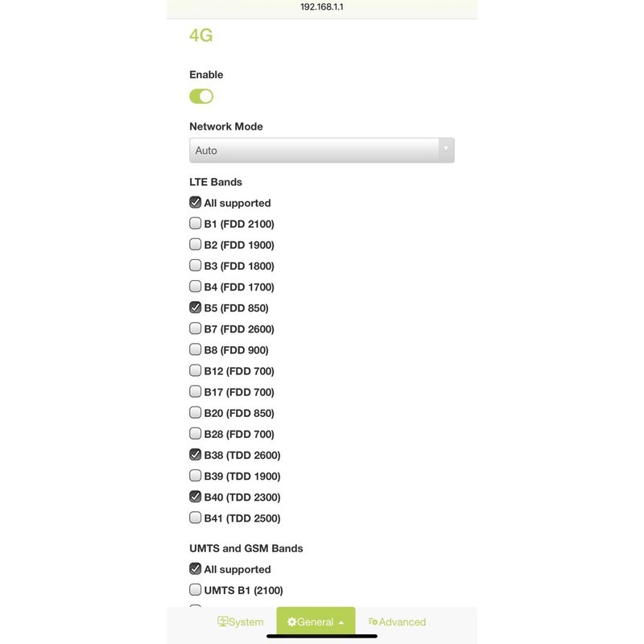Uncheck the B40 (TDD 2300) box
The image size is (644, 644).
point(195,497)
